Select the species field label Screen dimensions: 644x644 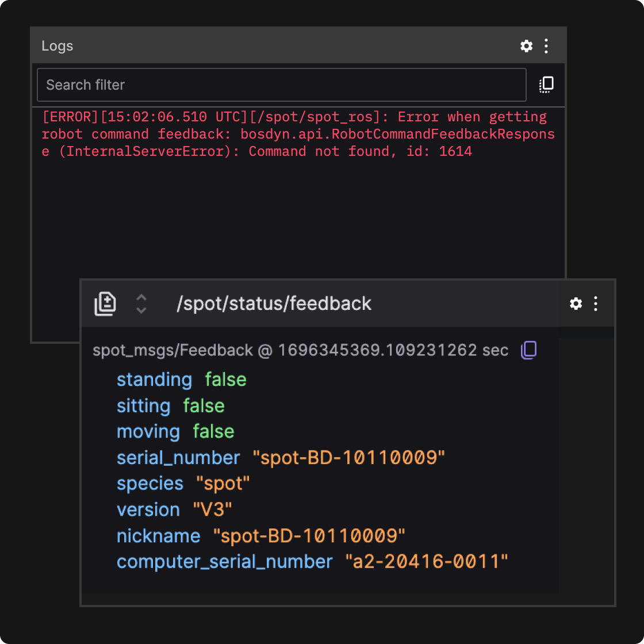coord(149,484)
